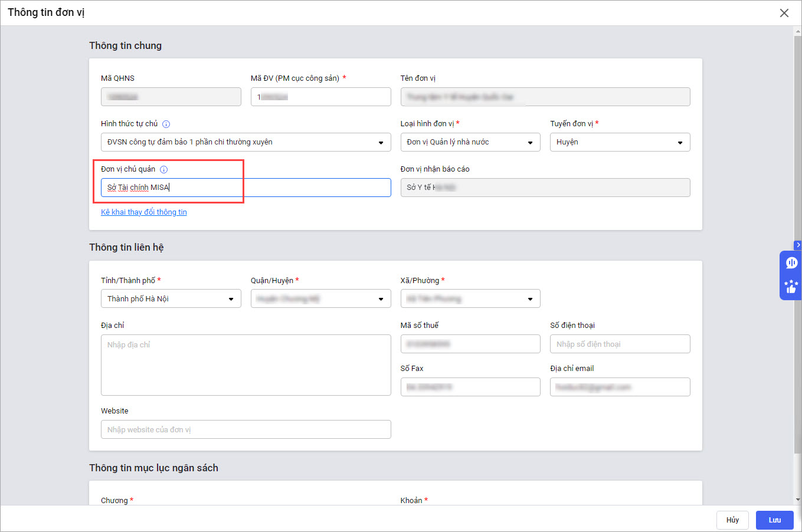Screen dimensions: 802x532
Task: Focus the Địa chỉ text area
Action: click(245, 364)
